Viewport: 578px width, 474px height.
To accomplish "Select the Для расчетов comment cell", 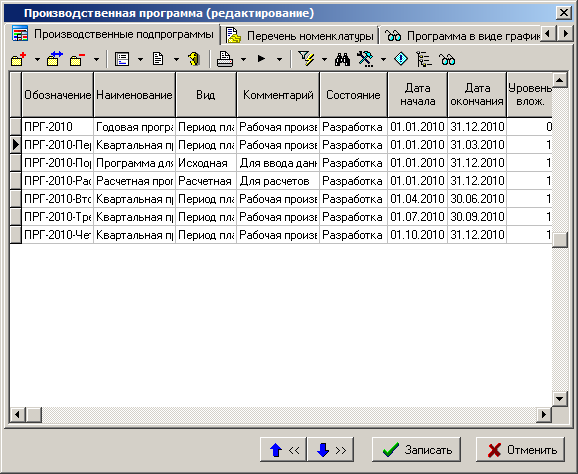I will [278, 181].
